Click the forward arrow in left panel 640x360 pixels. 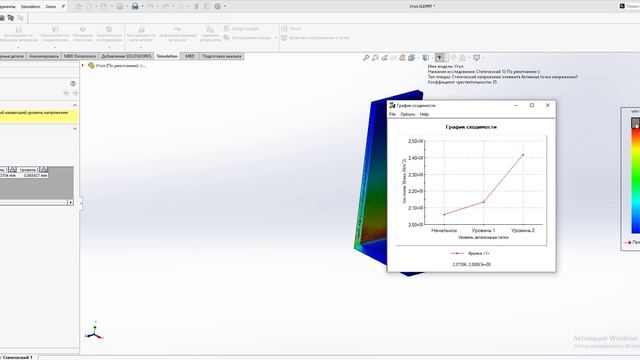pyautogui.click(x=75, y=93)
